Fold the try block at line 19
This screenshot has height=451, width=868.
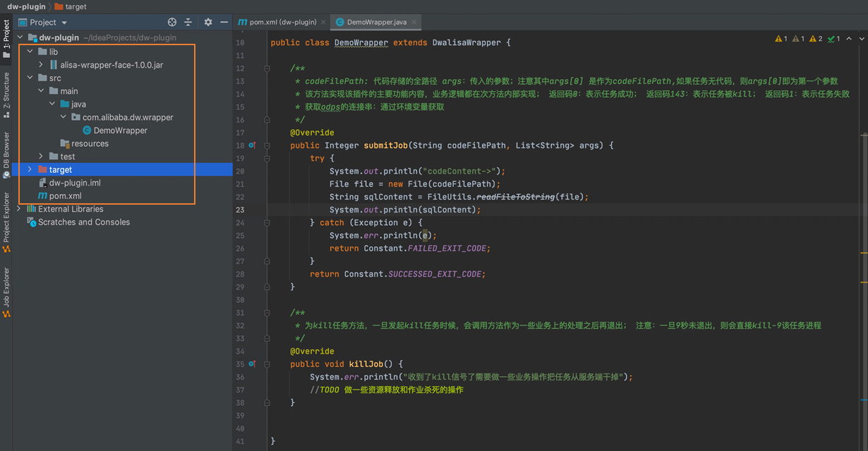click(x=267, y=158)
